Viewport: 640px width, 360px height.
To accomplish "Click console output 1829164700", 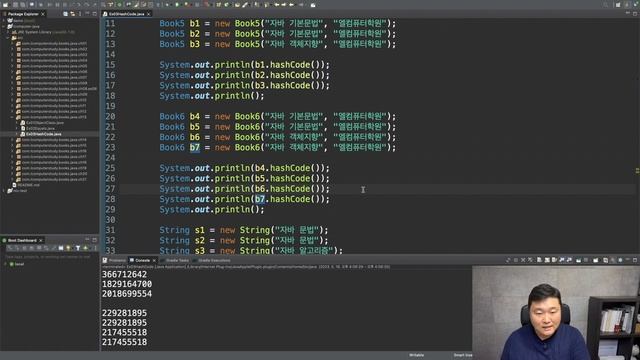I will [x=127, y=284].
